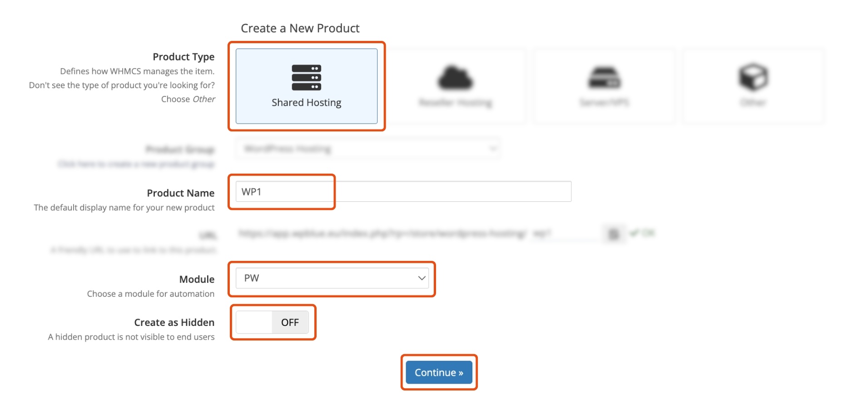The height and width of the screenshot is (410, 868).
Task: Click the copy icon beside the URL field
Action: click(x=614, y=234)
